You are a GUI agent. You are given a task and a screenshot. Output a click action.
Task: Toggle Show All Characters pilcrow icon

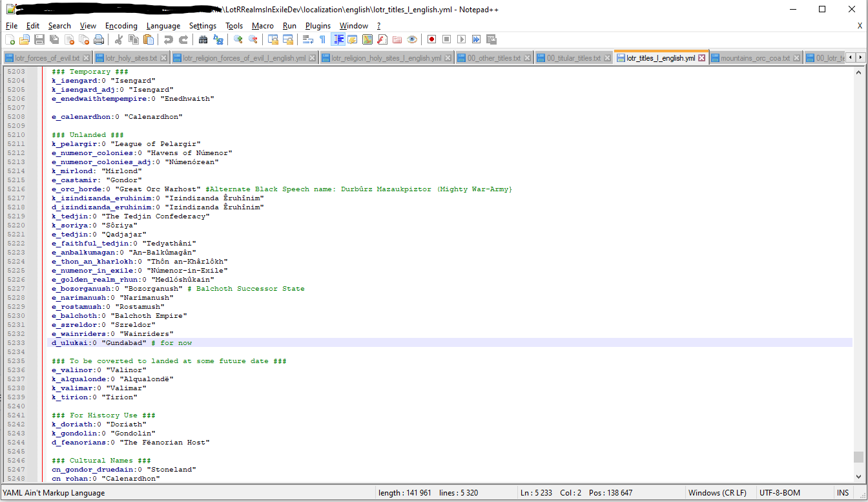coord(323,39)
